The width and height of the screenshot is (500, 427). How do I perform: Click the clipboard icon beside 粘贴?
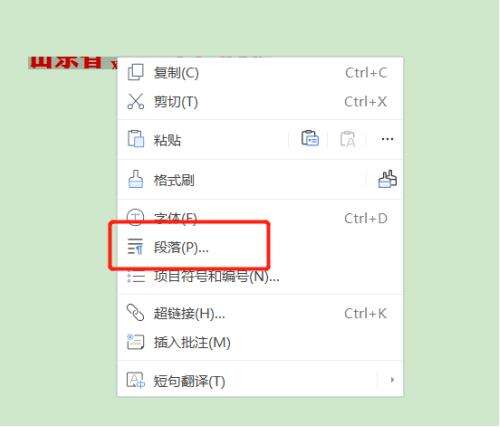(x=136, y=139)
